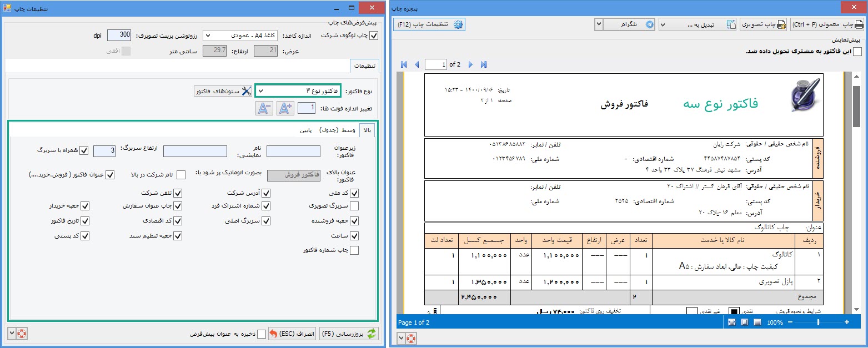This screenshot has width=868, height=348.
Task: Go to the next preview page
Action: [470, 65]
